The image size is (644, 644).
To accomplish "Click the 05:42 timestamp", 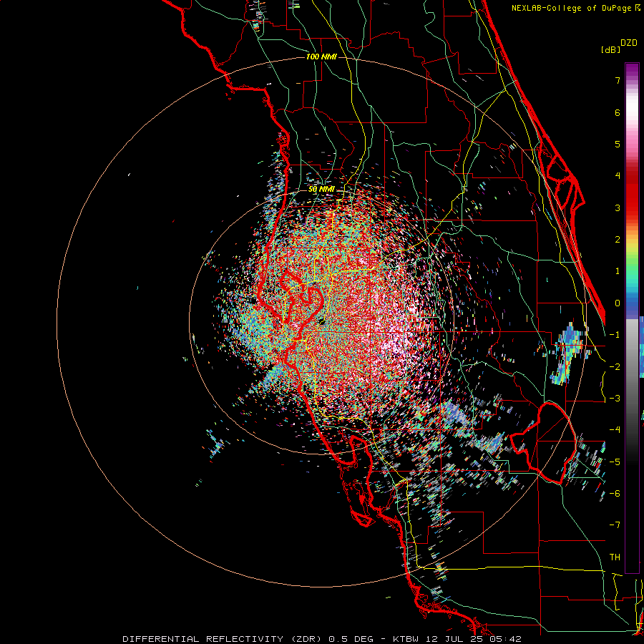I will pyautogui.click(x=506, y=639).
